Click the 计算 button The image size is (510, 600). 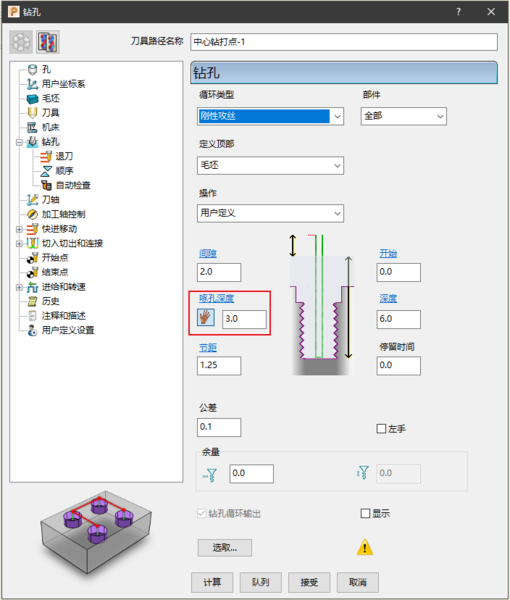pyautogui.click(x=212, y=582)
